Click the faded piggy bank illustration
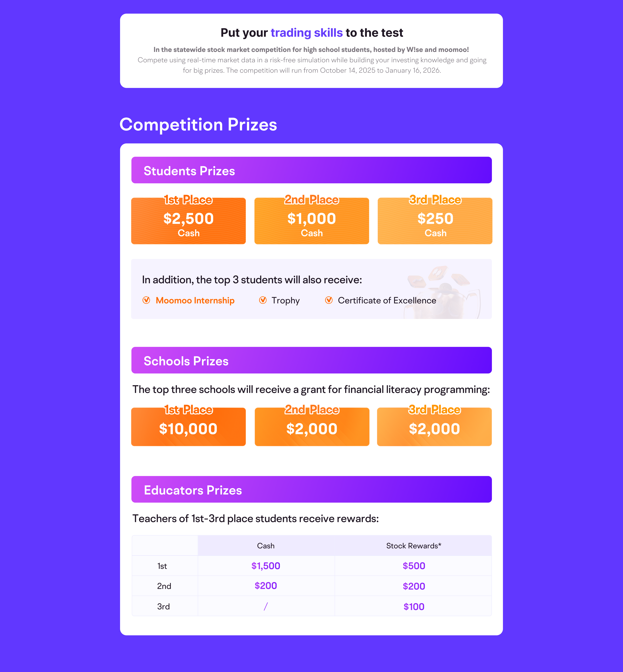This screenshot has height=672, width=623. (x=442, y=292)
